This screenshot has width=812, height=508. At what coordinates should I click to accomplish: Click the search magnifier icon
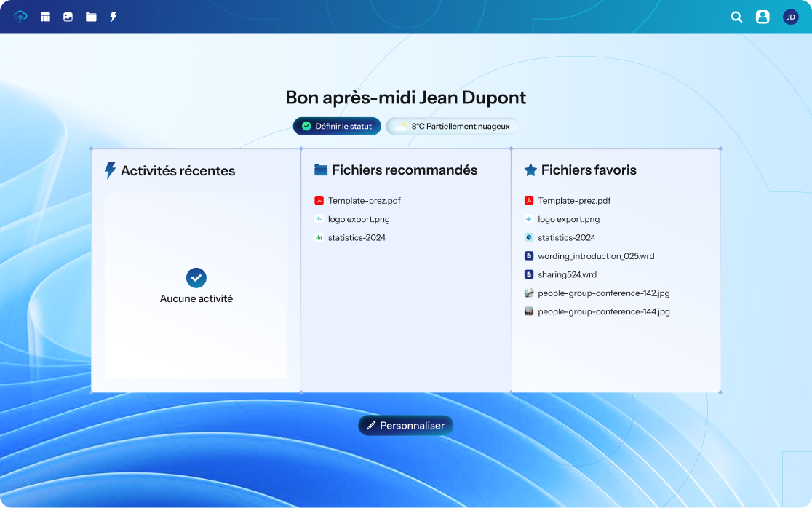[x=736, y=17]
